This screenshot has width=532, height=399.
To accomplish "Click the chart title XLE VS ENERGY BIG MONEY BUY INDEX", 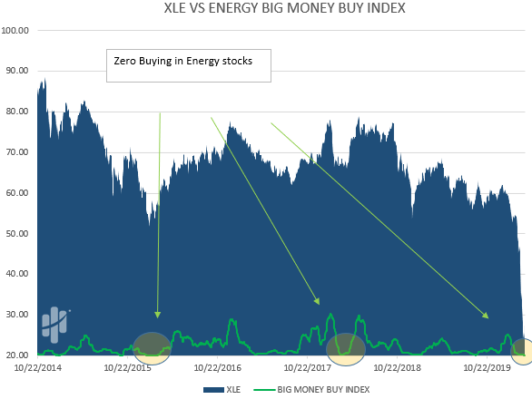I will pos(285,8).
